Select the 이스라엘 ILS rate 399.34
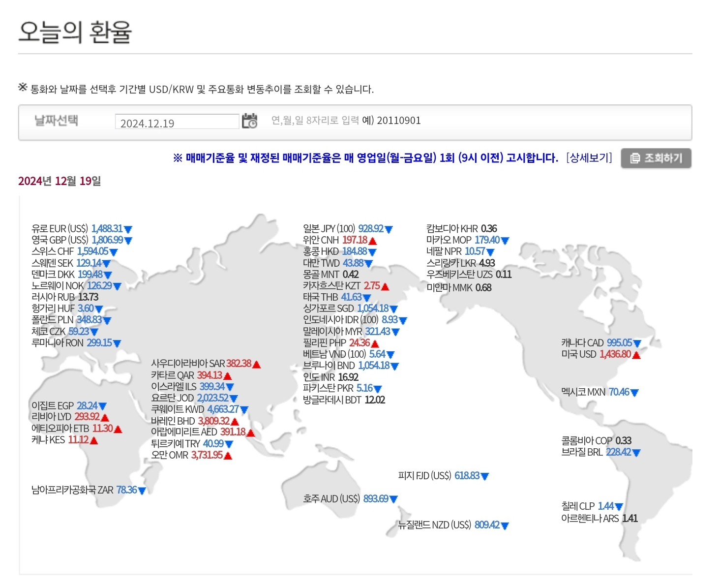This screenshot has width=719, height=588. (x=212, y=387)
